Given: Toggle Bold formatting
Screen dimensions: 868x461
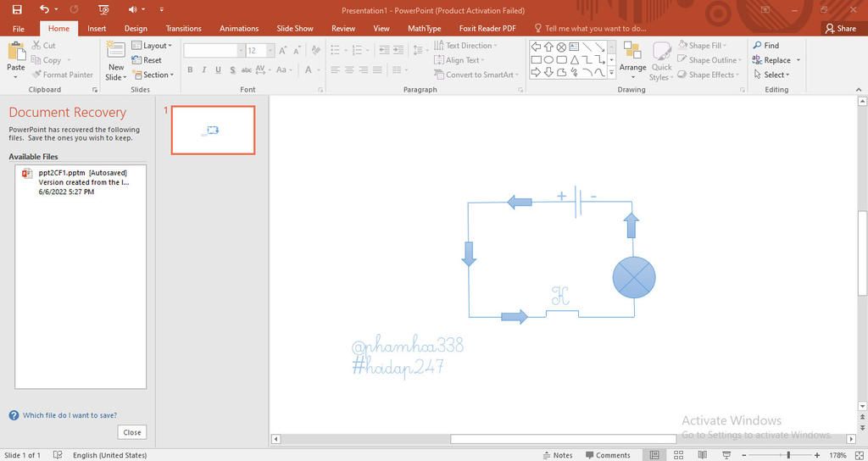Looking at the screenshot, I should 190,69.
